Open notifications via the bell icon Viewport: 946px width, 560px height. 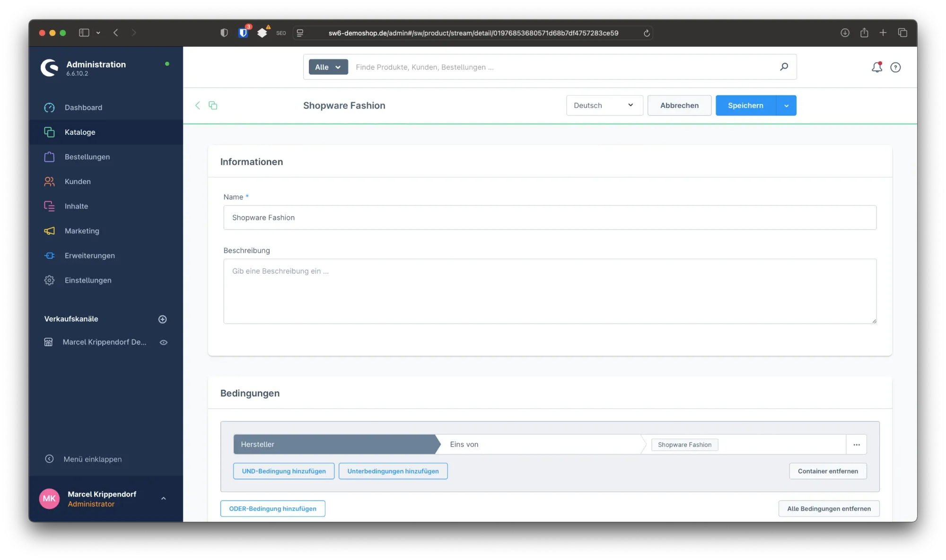tap(877, 67)
